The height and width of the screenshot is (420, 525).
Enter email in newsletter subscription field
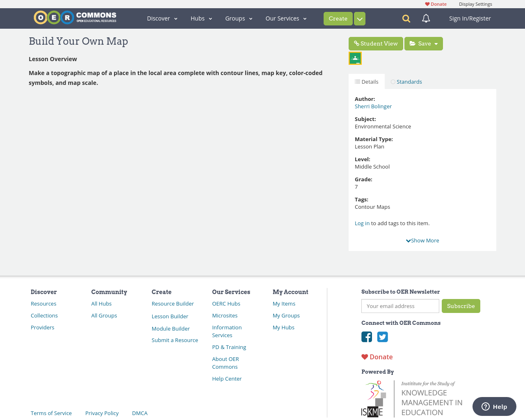tap(400, 306)
